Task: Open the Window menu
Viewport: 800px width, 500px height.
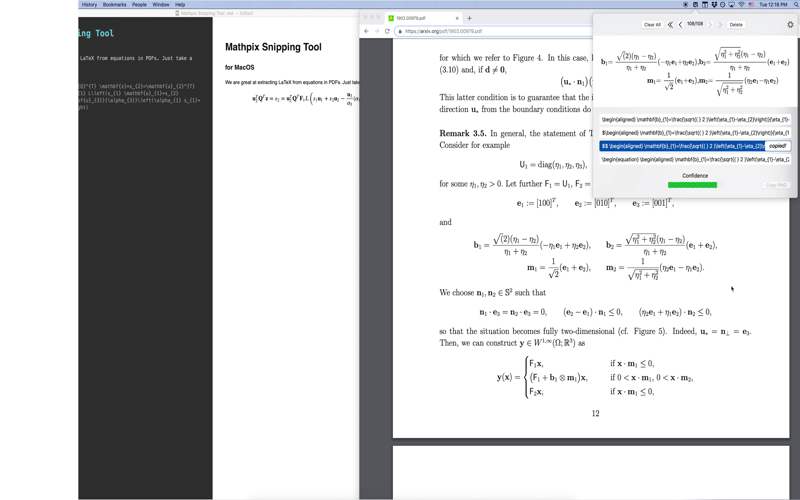Action: (x=161, y=5)
